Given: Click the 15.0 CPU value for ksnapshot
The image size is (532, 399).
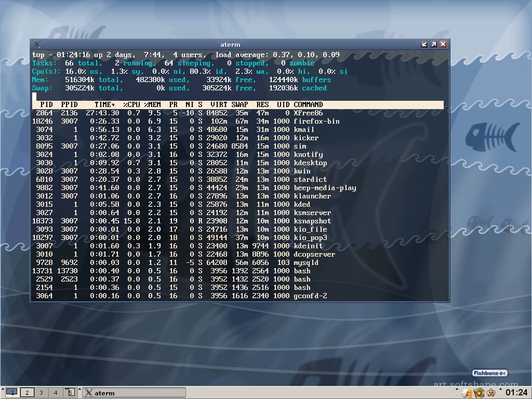Looking at the screenshot, I should coord(131,221).
